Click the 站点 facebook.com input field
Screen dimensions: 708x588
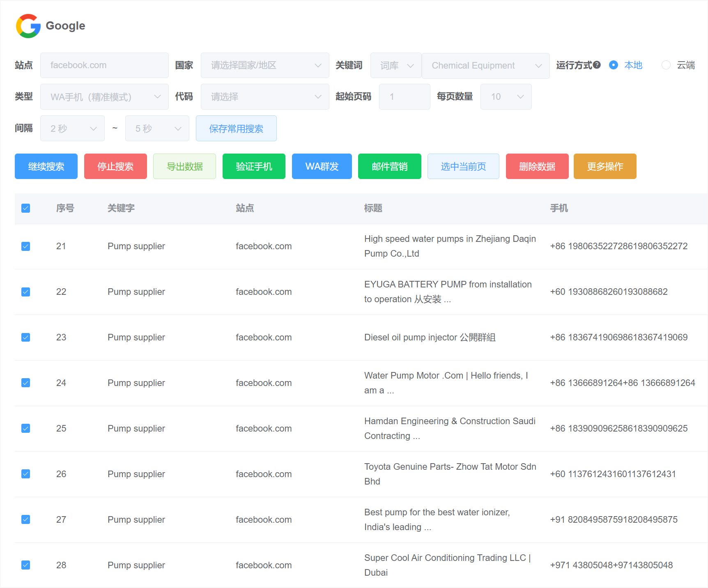pyautogui.click(x=104, y=65)
